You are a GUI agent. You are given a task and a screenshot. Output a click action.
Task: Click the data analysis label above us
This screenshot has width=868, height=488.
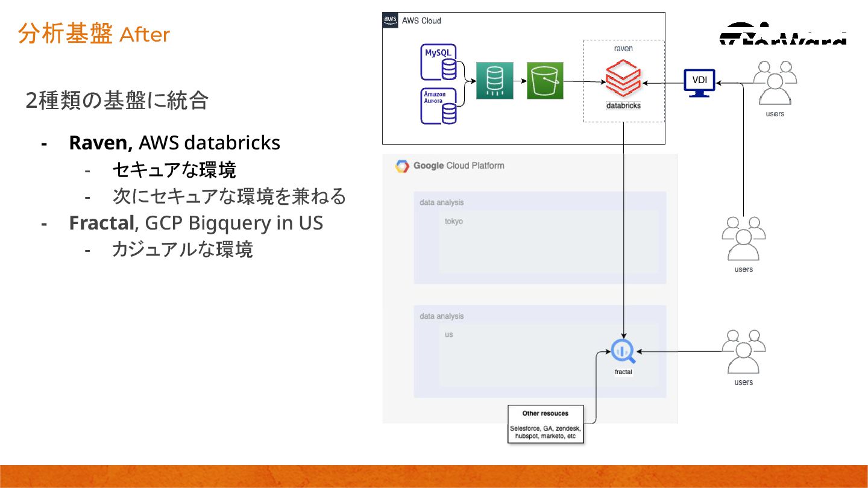coord(442,316)
